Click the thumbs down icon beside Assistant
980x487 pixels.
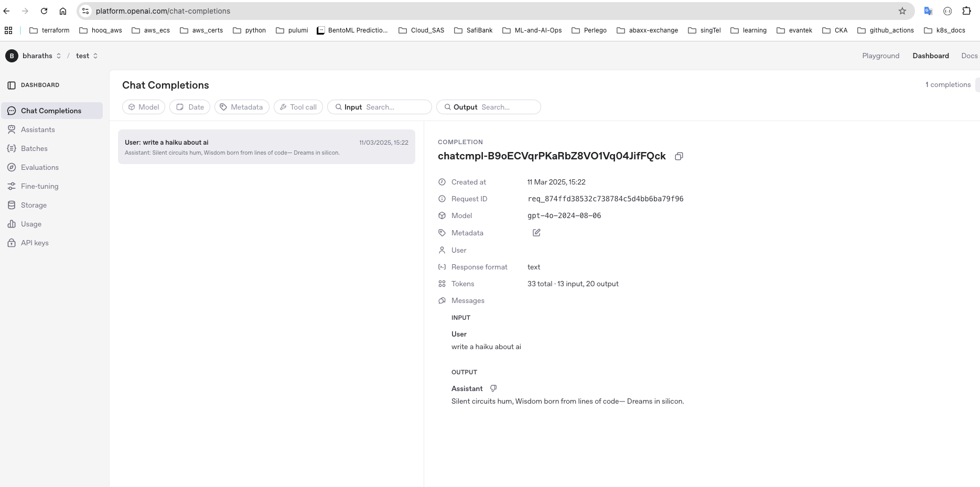493,388
